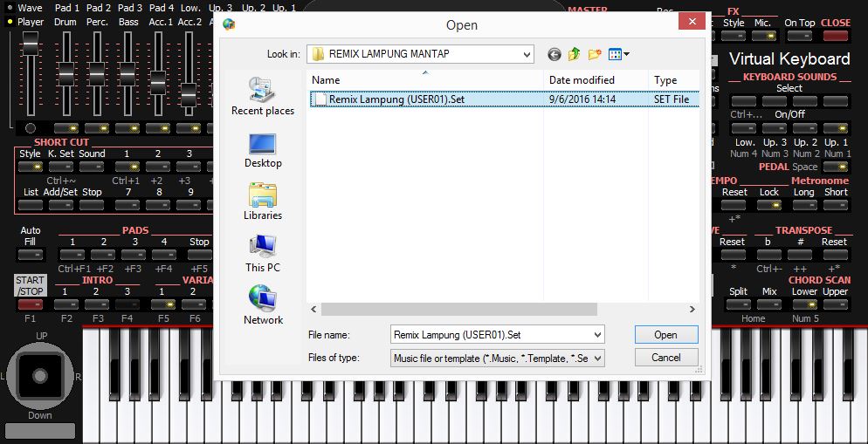Image resolution: width=868 pixels, height=444 pixels.
Task: Expand the Look in folder dropdown
Action: (x=527, y=54)
